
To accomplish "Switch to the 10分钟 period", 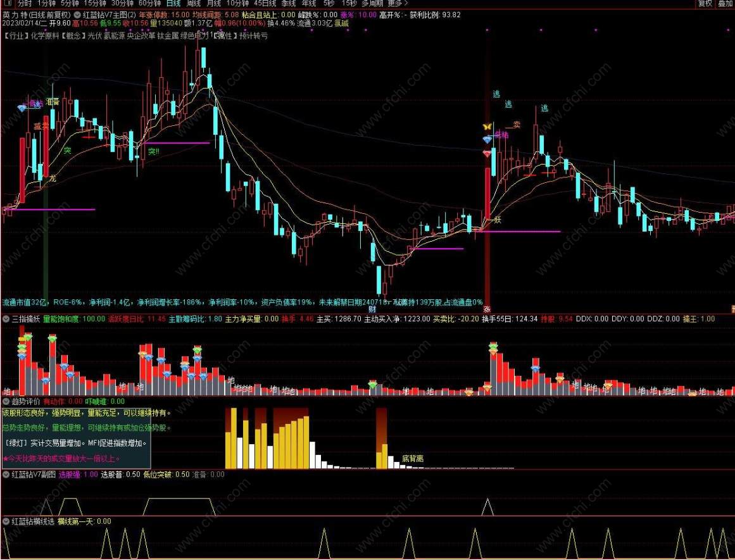I will coord(237,3).
